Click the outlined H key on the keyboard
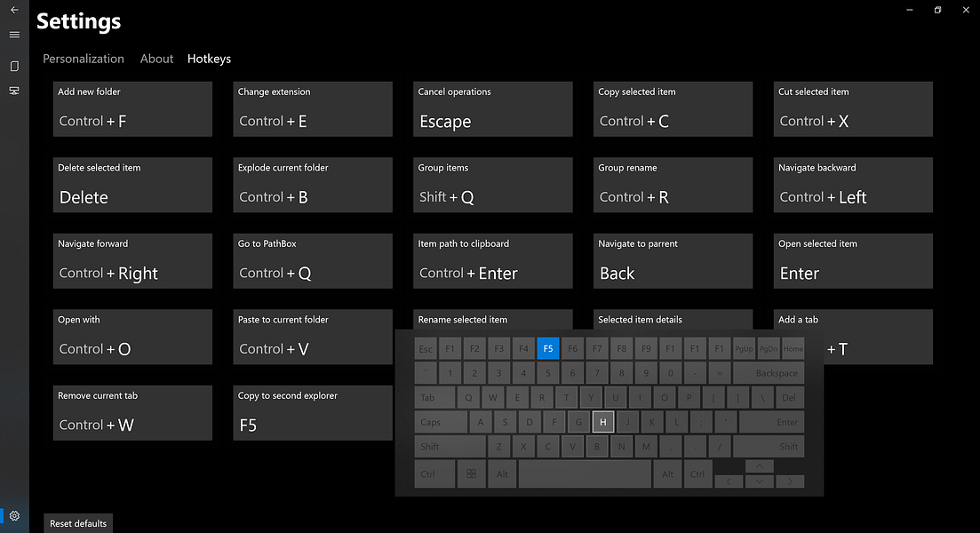 tap(603, 422)
